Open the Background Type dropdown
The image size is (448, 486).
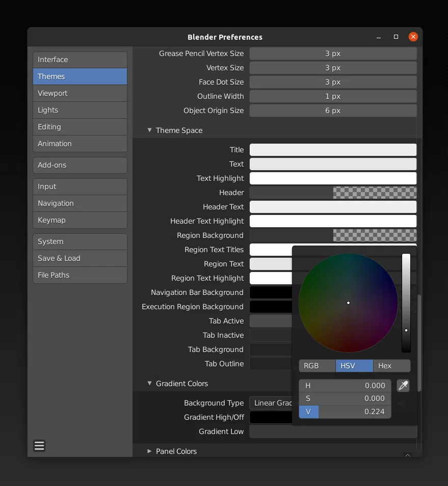271,403
